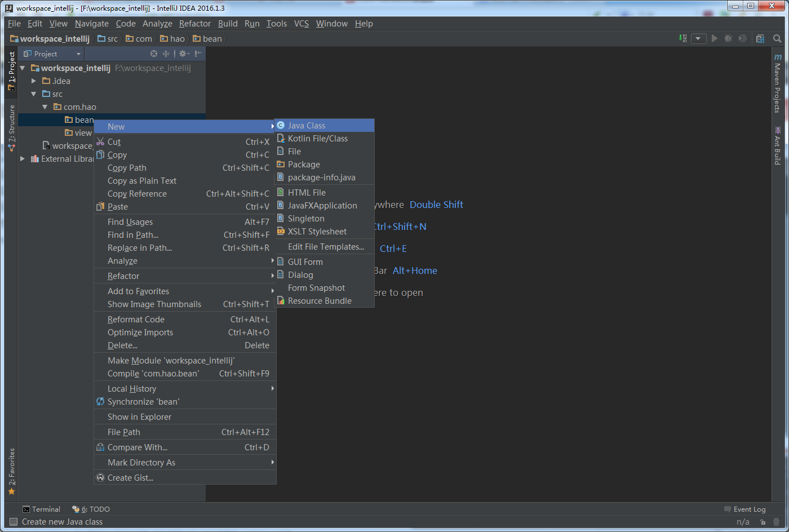789x532 pixels.
Task: Choose XSLT Stylesheet option
Action: (x=325, y=232)
